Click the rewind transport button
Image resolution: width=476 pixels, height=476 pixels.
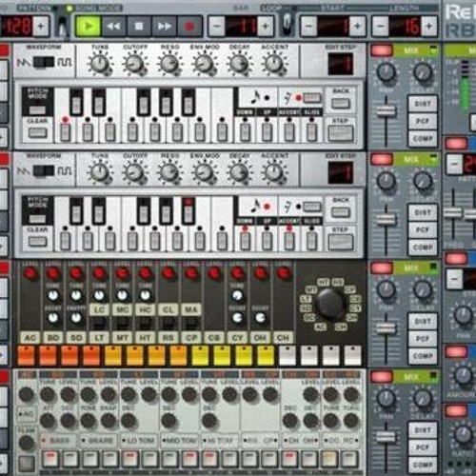click(x=113, y=26)
